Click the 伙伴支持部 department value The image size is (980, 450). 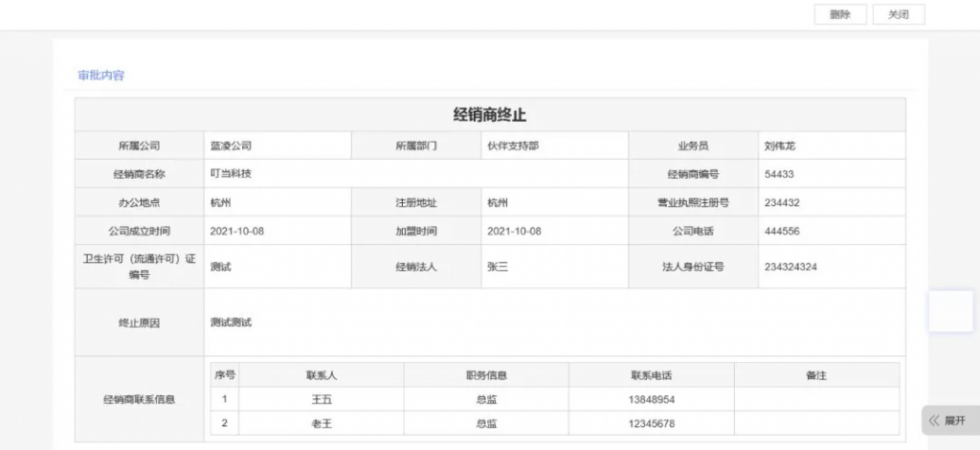(x=514, y=146)
